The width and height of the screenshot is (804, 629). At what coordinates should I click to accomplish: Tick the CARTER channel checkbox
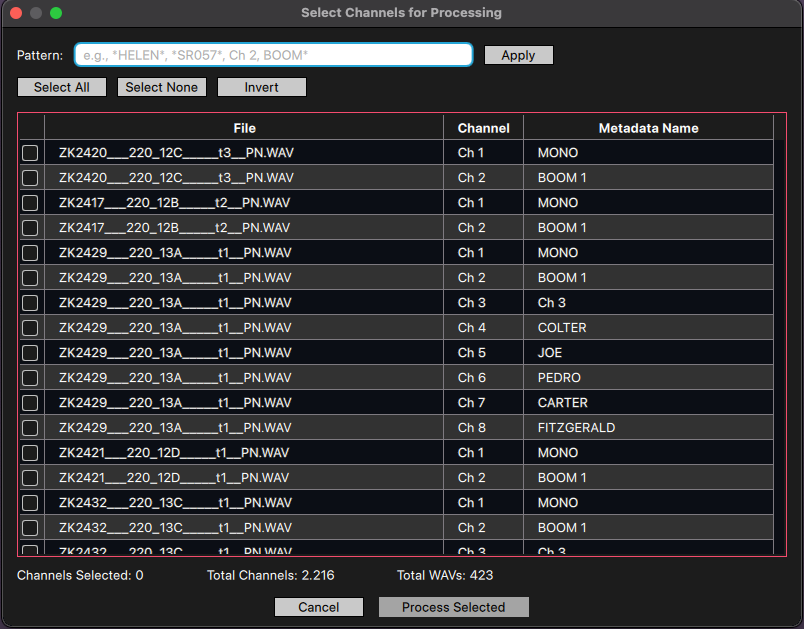coord(30,403)
